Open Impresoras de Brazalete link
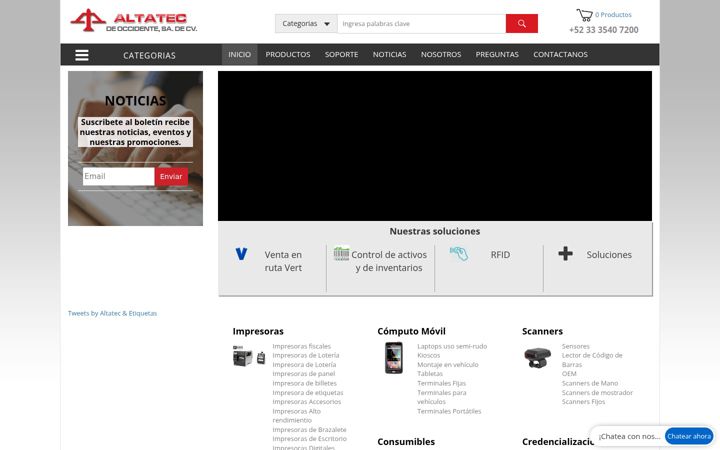Screen dimensions: 720x450 (x=309, y=430)
